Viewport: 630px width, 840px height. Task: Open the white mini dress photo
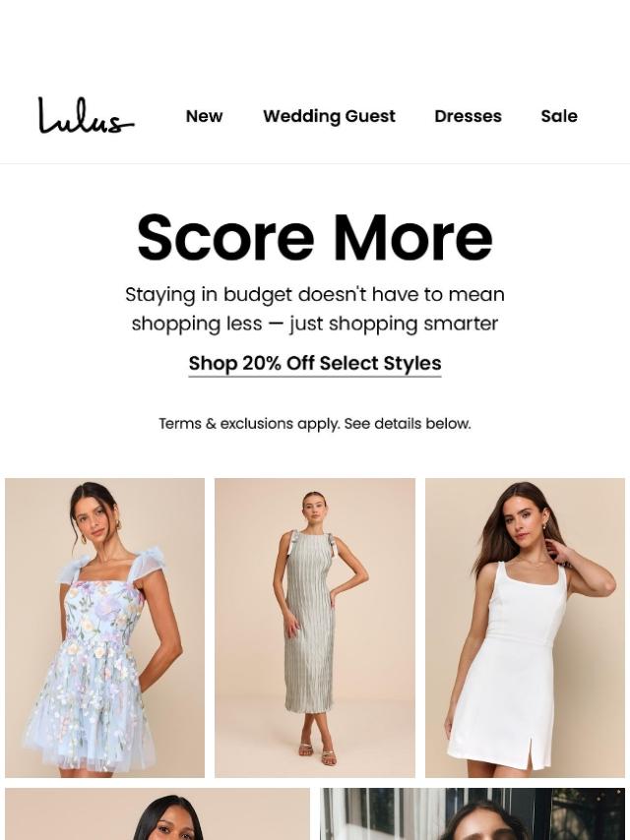[525, 628]
